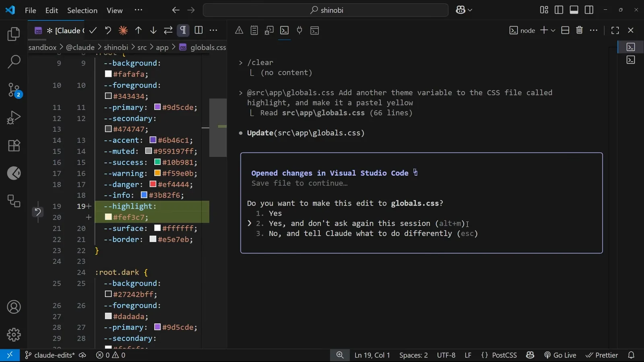Toggle the secondary side bar visibility
644x362 pixels.
click(589, 10)
